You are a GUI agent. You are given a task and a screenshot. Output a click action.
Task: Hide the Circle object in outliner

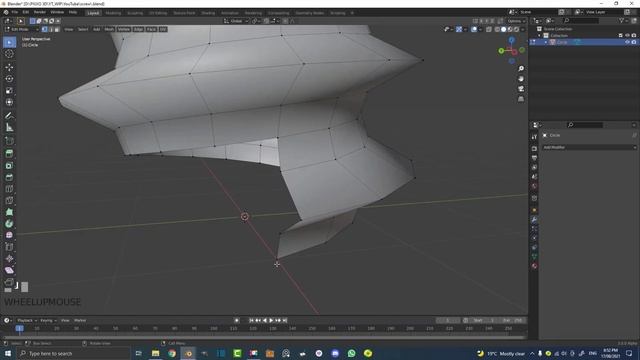coord(627,42)
